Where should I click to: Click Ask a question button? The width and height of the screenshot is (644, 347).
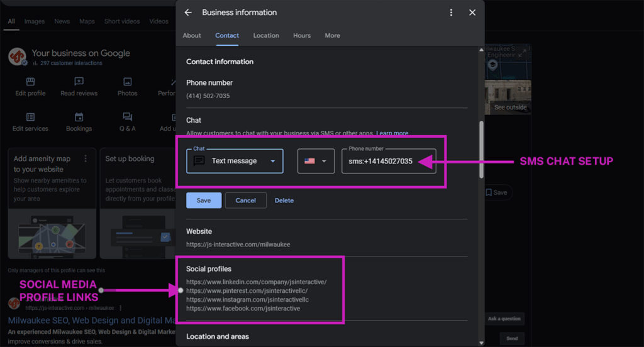click(504, 319)
